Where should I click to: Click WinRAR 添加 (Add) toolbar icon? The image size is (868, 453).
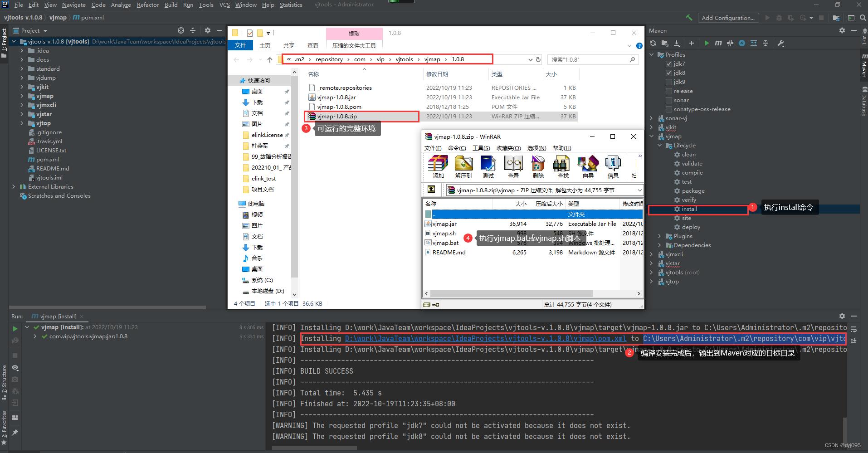click(438, 166)
